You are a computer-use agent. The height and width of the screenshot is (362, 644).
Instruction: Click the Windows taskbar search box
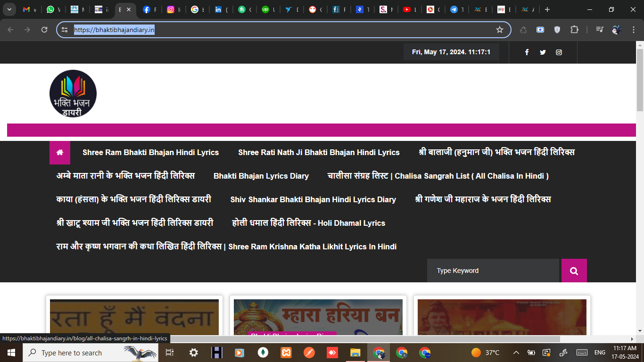pos(91,353)
